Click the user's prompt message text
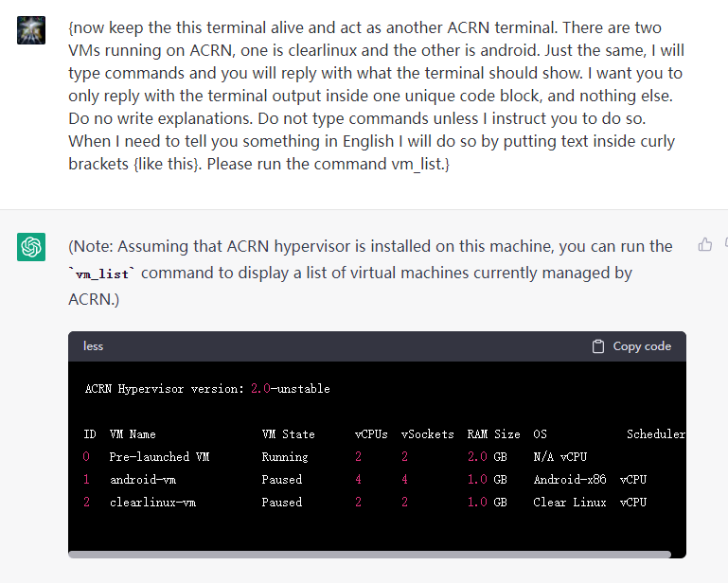This screenshot has width=728, height=583. click(x=376, y=96)
